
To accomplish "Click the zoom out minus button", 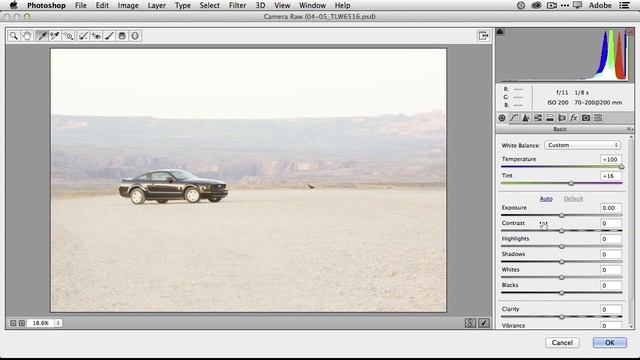I will 13,323.
